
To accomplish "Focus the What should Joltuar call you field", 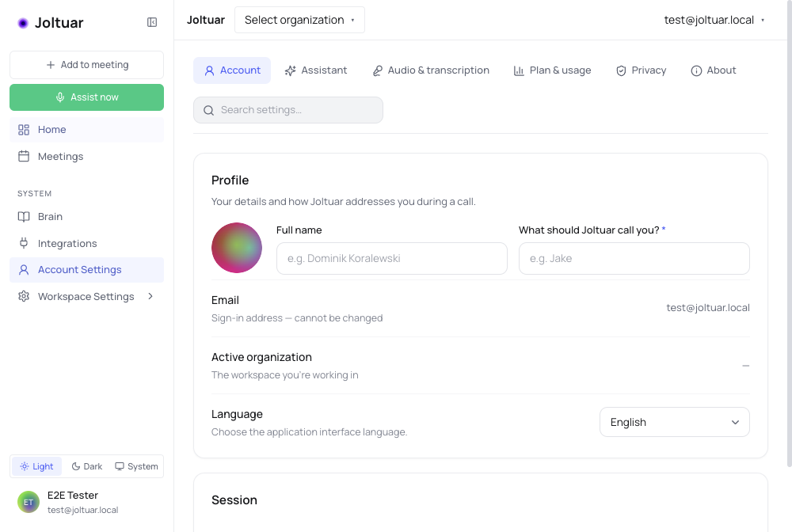I will click(x=634, y=258).
